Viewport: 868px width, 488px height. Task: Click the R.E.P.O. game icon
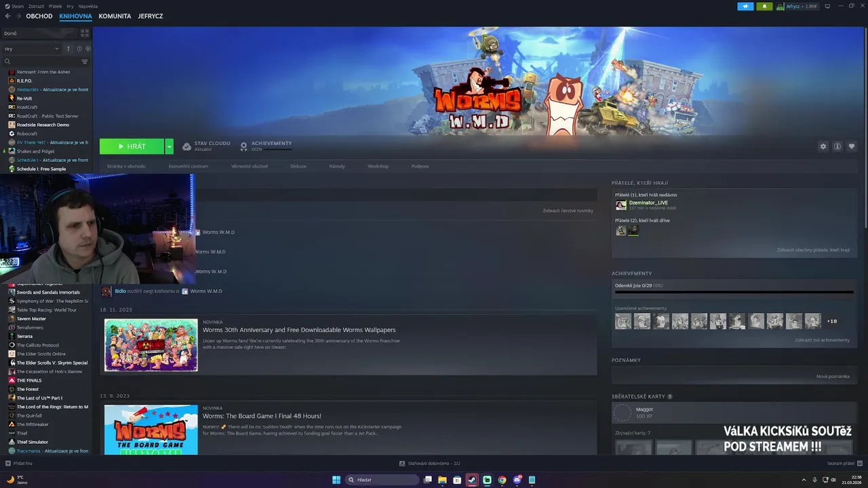[12, 81]
